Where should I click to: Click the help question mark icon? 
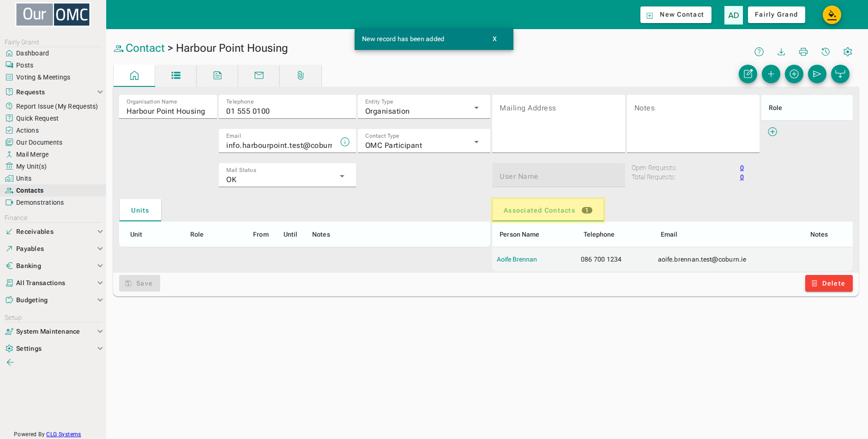coord(759,52)
